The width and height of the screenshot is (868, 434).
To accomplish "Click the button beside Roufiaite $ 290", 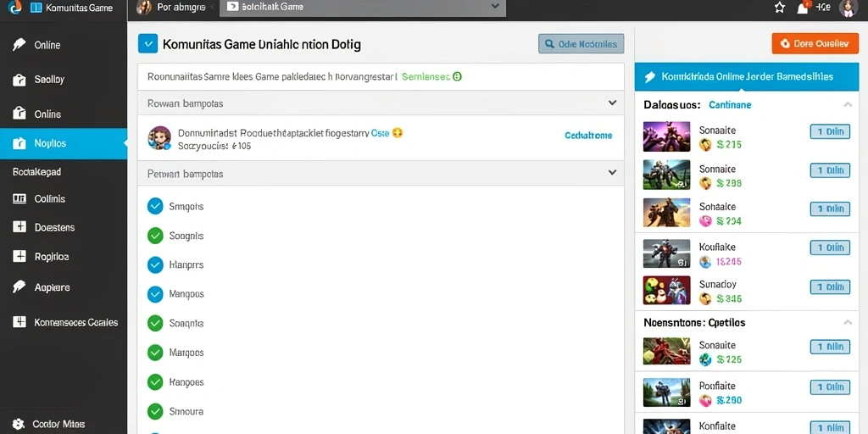I will [x=830, y=387].
